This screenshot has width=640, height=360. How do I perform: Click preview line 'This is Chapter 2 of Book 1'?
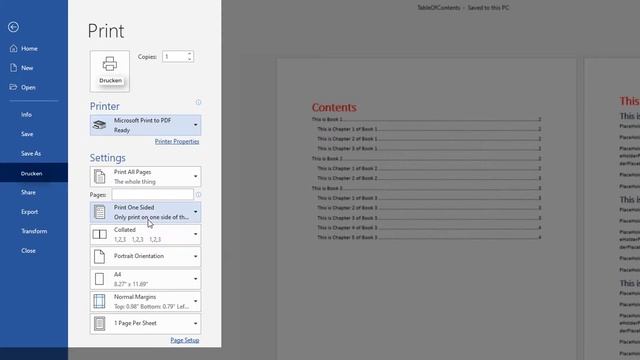tap(429, 139)
